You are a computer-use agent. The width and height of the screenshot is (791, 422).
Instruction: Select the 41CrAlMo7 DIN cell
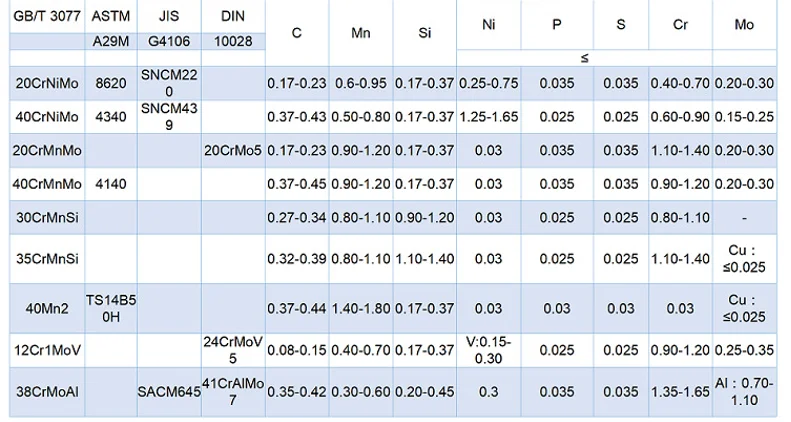coord(233,392)
